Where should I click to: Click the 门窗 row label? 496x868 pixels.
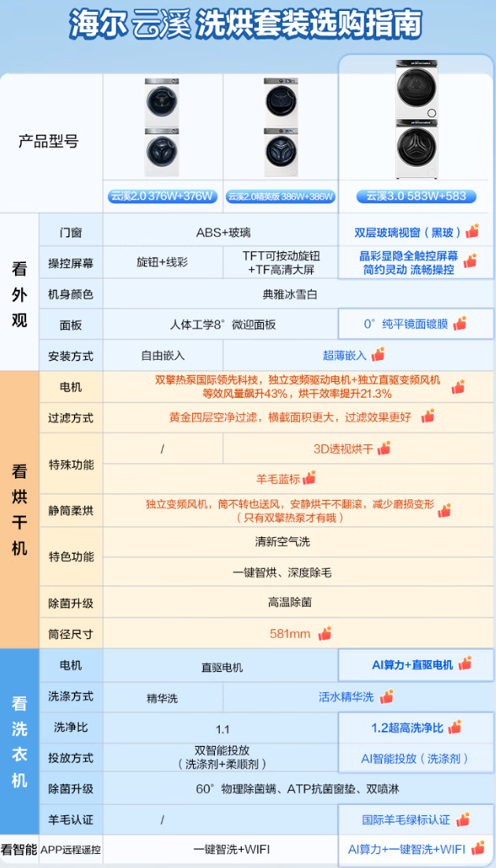point(70,232)
